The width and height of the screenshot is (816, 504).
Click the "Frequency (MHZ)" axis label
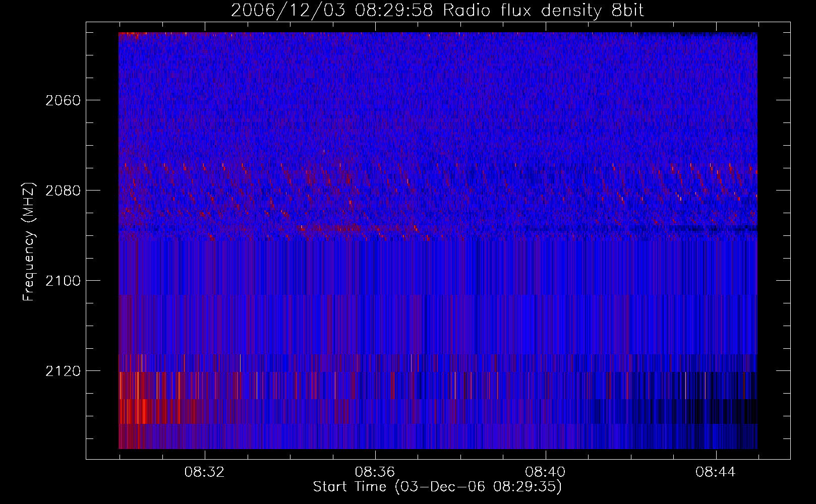(x=29, y=242)
